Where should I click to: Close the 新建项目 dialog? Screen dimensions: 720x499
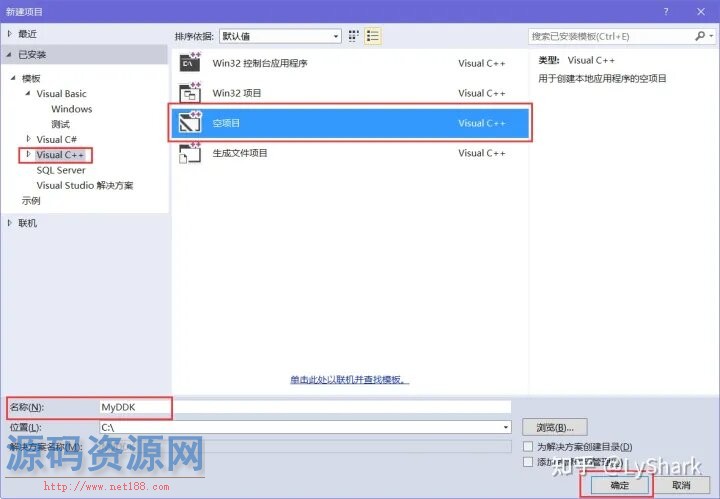click(701, 12)
